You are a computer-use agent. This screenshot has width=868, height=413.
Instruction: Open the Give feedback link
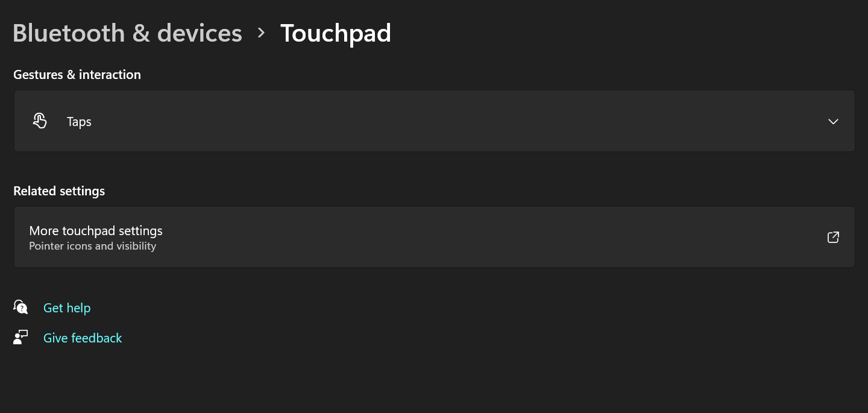pos(83,338)
